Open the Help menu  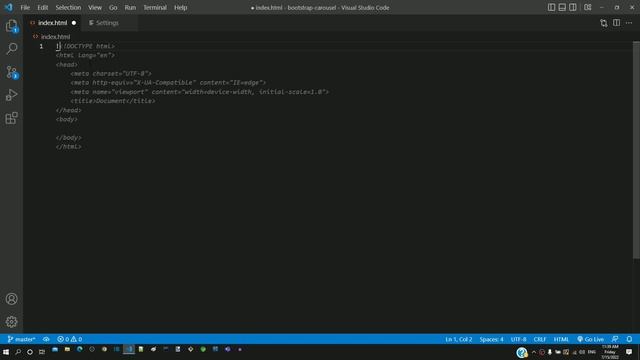180,7
